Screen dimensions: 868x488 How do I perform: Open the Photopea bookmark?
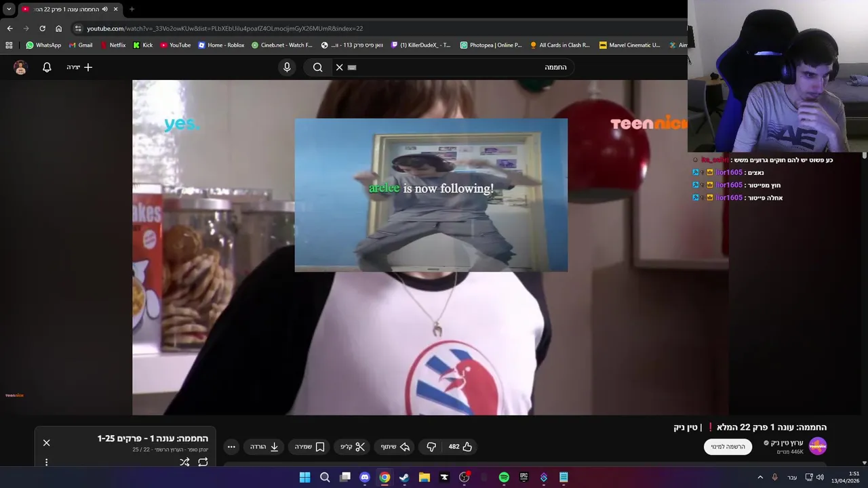[491, 45]
